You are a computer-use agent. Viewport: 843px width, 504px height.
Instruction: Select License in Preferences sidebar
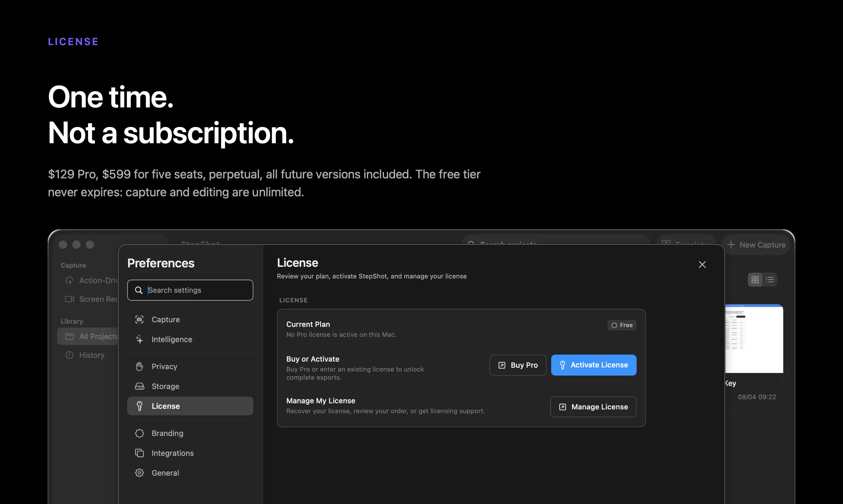pos(190,406)
